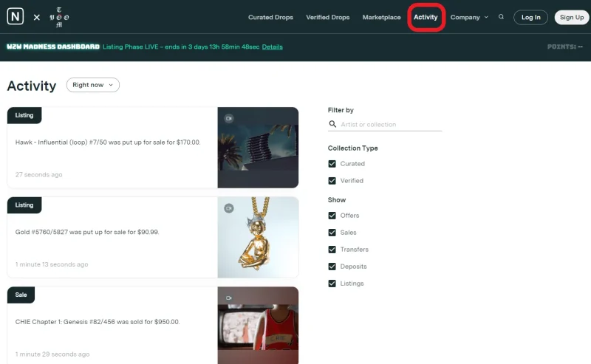Disable the Sales filter checkbox
The width and height of the screenshot is (591, 364).
[x=332, y=233]
